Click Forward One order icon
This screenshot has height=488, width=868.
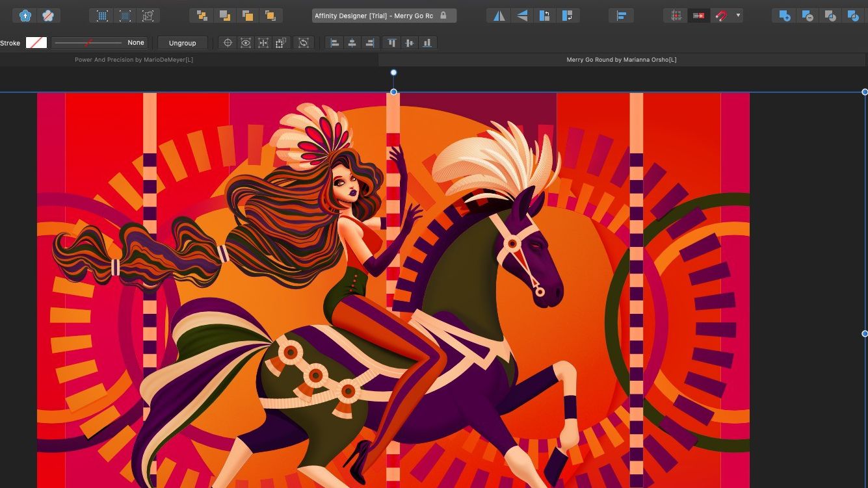pyautogui.click(x=247, y=16)
